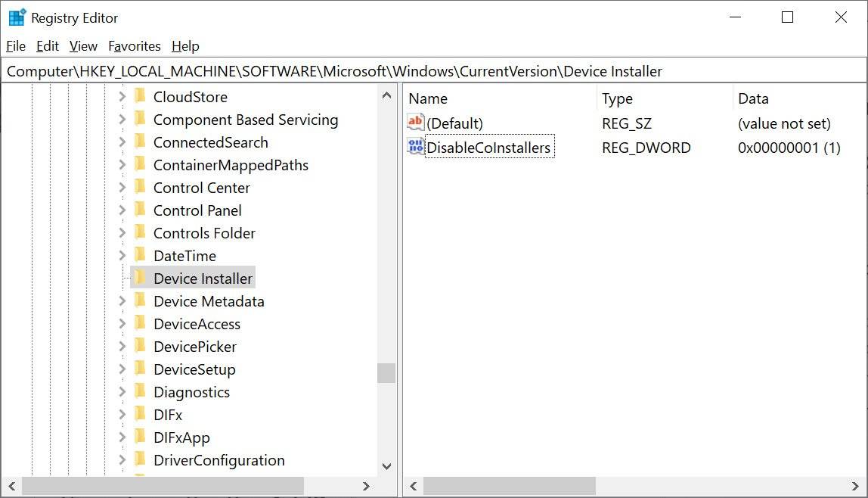Click the CloudStore folder icon
This screenshot has height=498, width=868.
(x=141, y=96)
